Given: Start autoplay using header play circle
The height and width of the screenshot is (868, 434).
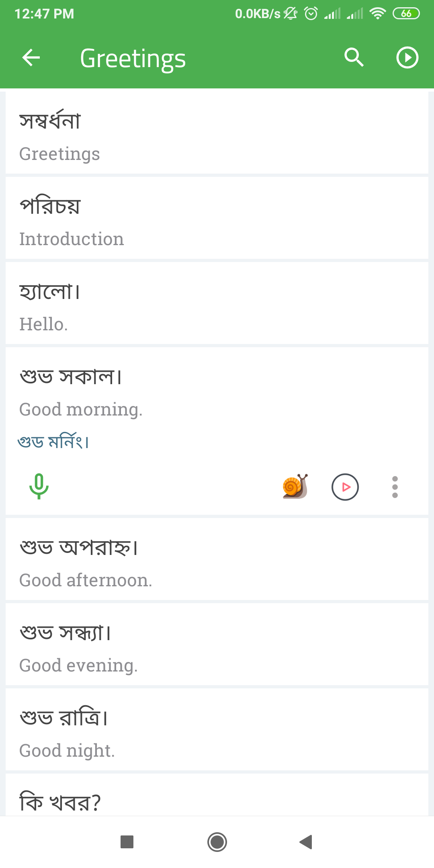Looking at the screenshot, I should pyautogui.click(x=407, y=57).
